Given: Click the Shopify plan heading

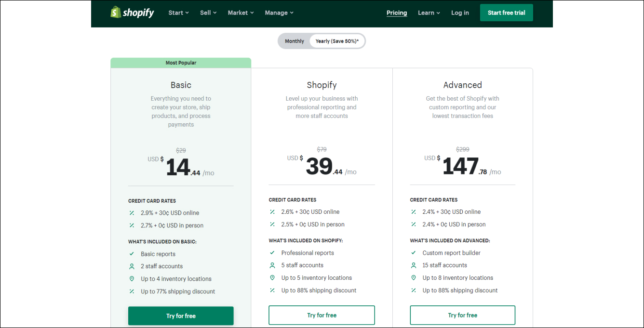Looking at the screenshot, I should [x=322, y=85].
